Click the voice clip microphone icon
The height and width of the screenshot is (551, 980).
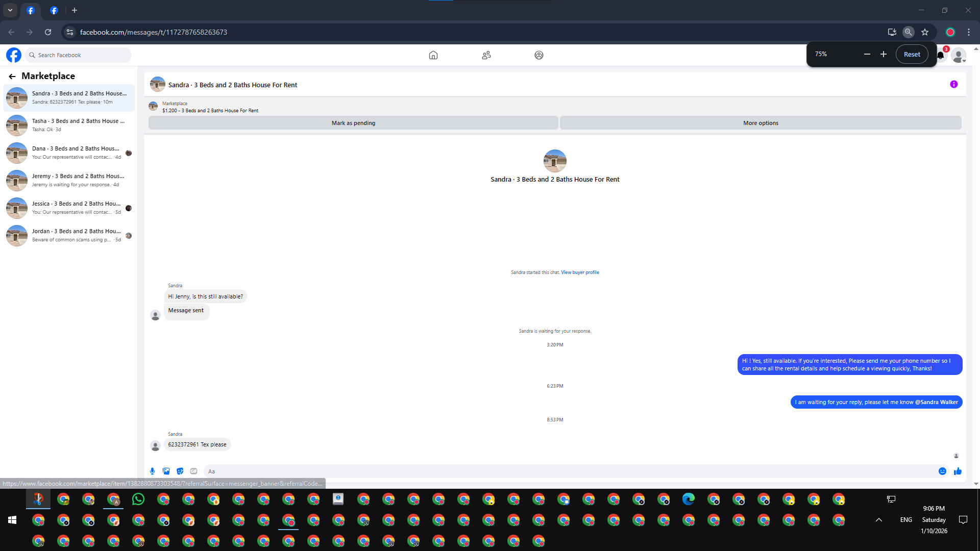click(x=152, y=471)
